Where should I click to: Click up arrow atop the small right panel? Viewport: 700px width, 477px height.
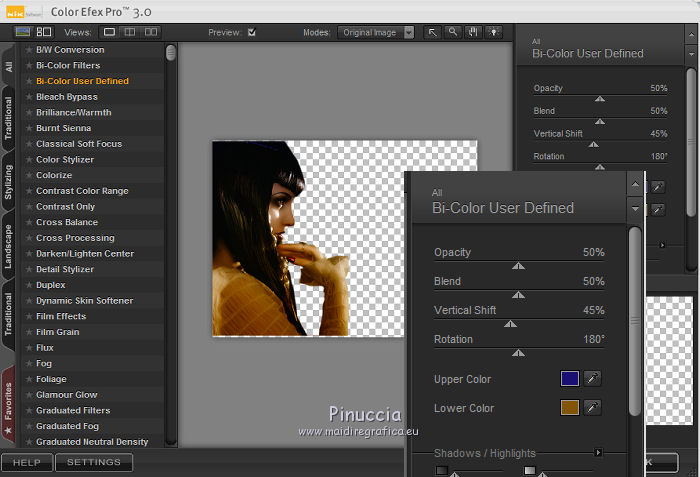pos(691,34)
